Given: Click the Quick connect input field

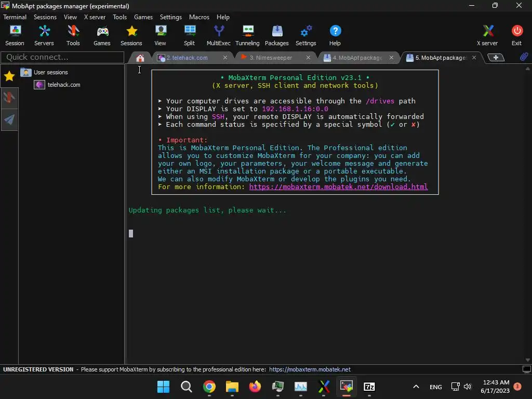Looking at the screenshot, I should [x=62, y=57].
